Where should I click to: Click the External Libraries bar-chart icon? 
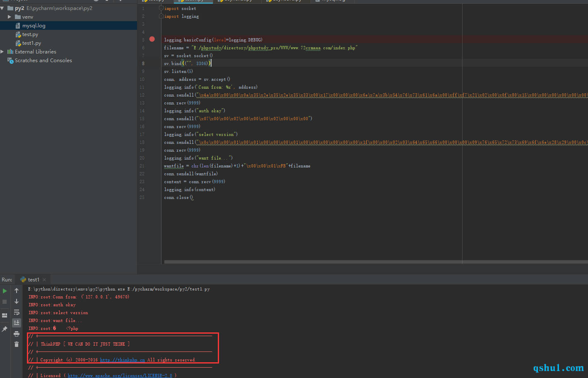point(10,52)
